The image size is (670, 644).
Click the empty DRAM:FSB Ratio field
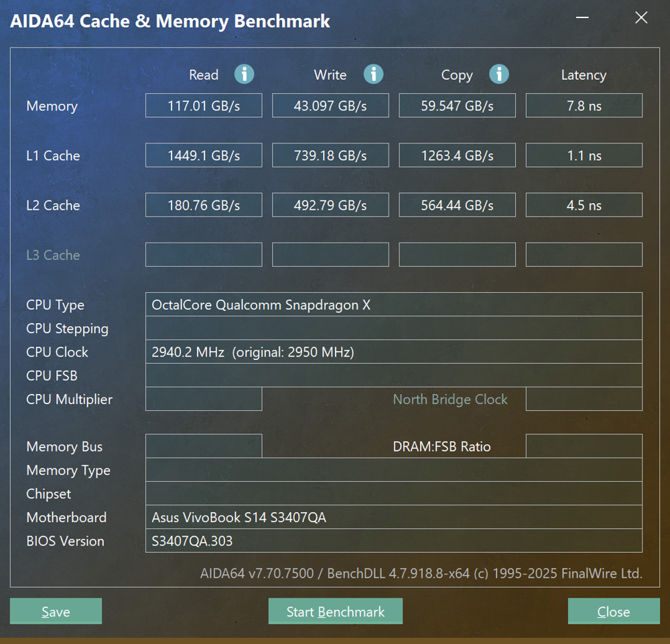(x=584, y=446)
